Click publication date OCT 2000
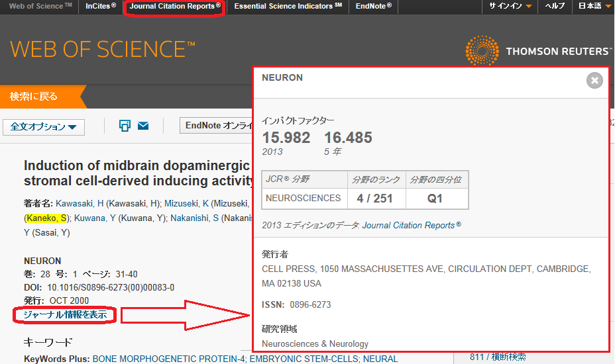Image resolution: width=615 pixels, height=364 pixels. (69, 301)
